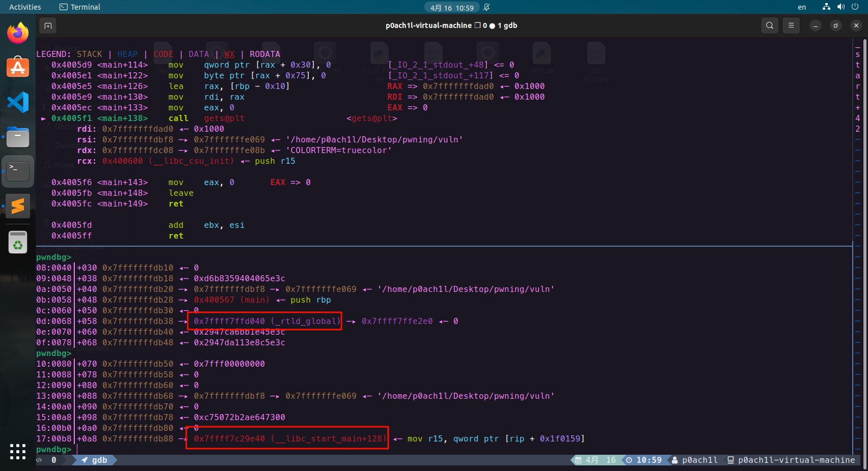Image resolution: width=868 pixels, height=471 pixels.
Task: Click the DATA legend label
Action: [x=199, y=54]
